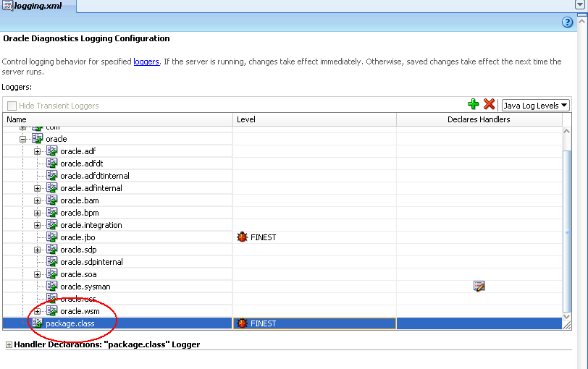Image resolution: width=588 pixels, height=369 pixels.
Task: Click the package.class logger icon
Action: coord(37,323)
